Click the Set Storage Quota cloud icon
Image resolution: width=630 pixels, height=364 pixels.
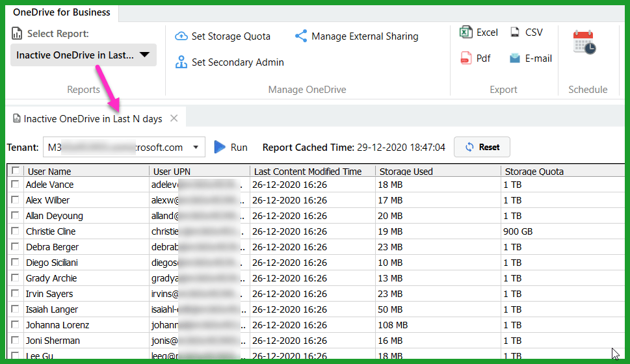click(x=181, y=36)
